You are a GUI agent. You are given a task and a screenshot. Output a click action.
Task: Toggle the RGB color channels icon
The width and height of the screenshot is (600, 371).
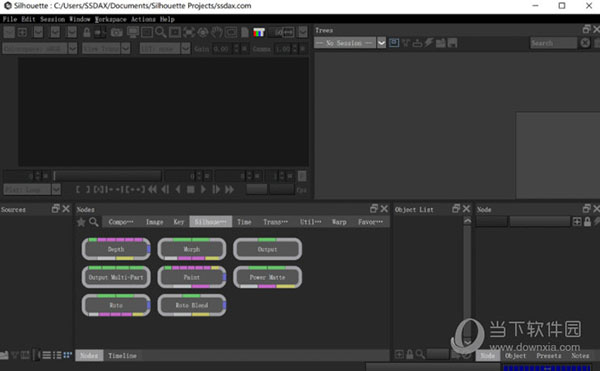point(259,33)
